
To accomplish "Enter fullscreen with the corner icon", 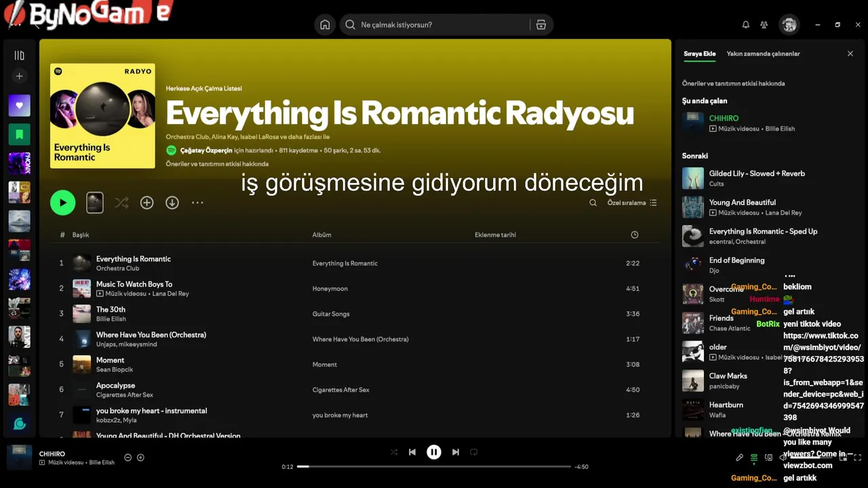I will [x=857, y=457].
